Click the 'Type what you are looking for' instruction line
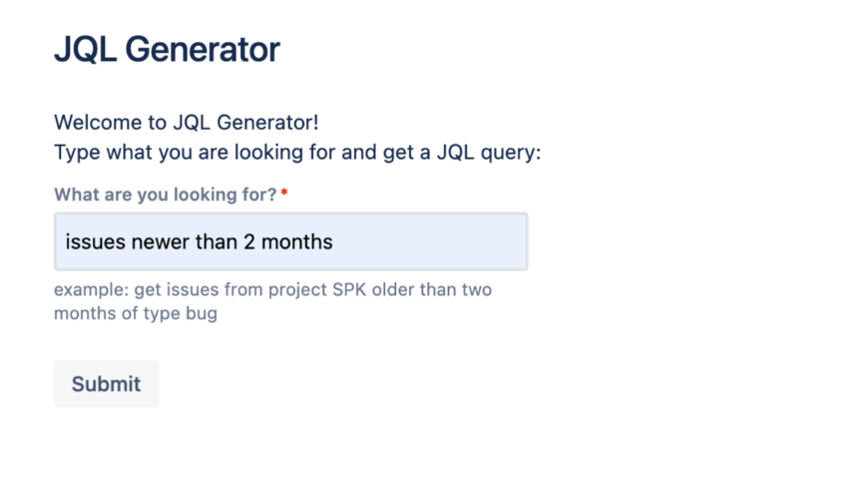This screenshot has height=494, width=868. click(x=296, y=154)
